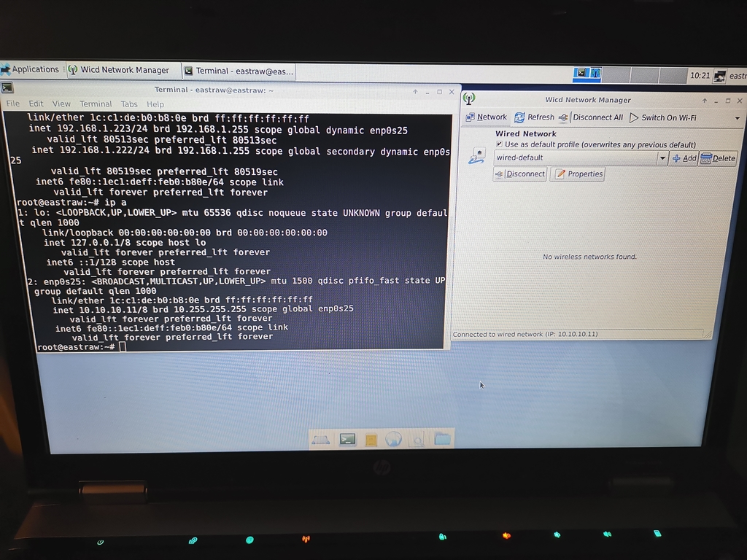The height and width of the screenshot is (560, 747).
Task: Click the wired-default profile text field
Action: pos(576,157)
